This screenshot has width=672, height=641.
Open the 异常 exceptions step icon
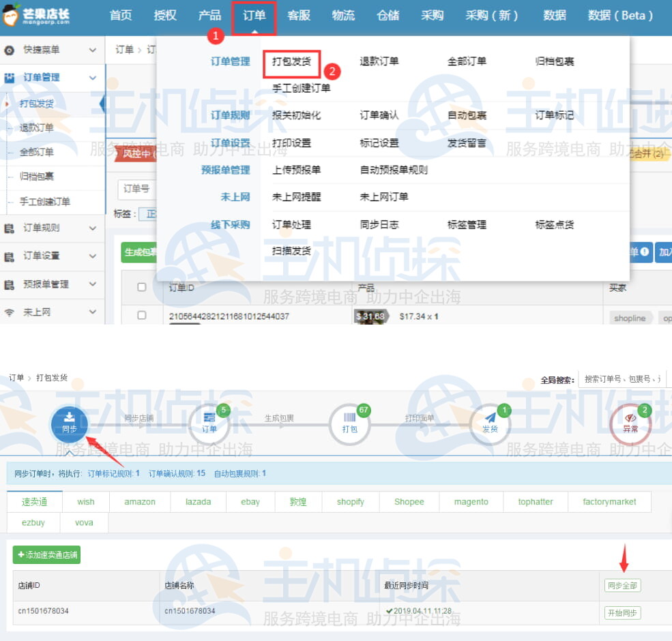[630, 423]
